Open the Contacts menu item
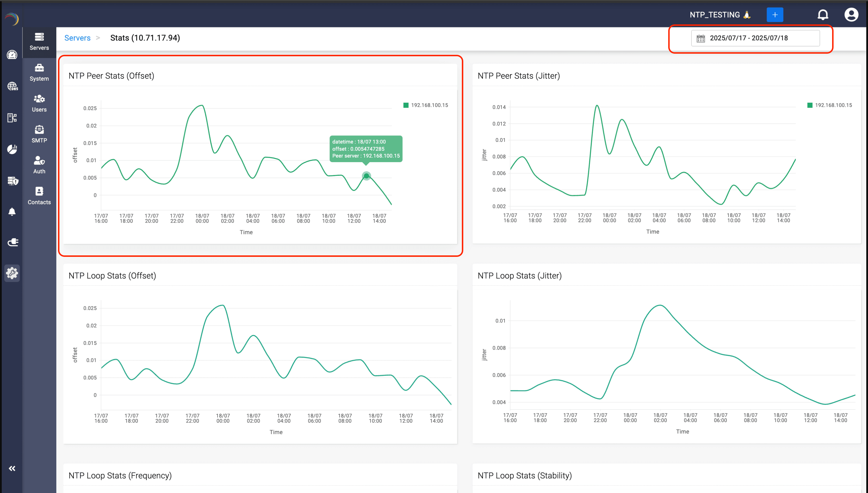Viewport: 868px width, 493px height. (39, 196)
